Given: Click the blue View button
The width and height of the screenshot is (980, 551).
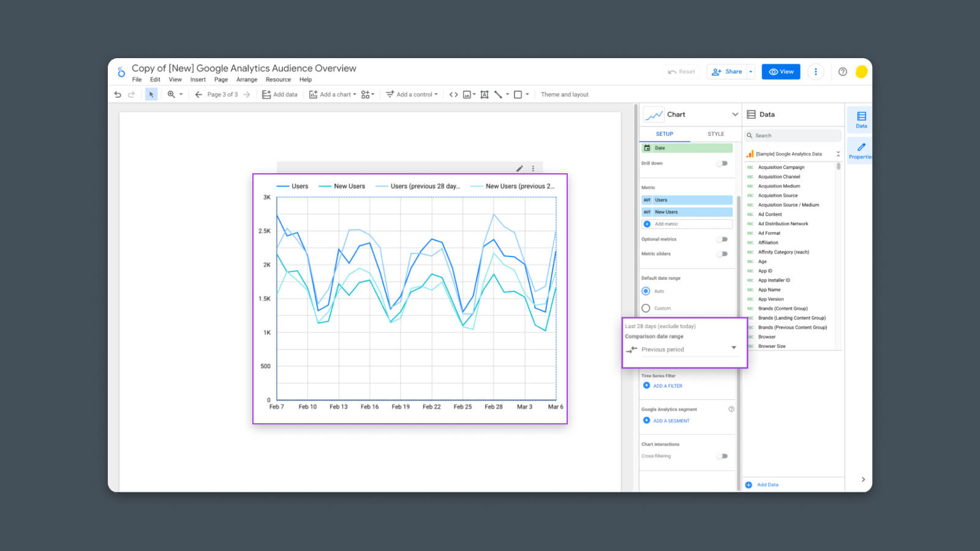Looking at the screenshot, I should (x=781, y=72).
